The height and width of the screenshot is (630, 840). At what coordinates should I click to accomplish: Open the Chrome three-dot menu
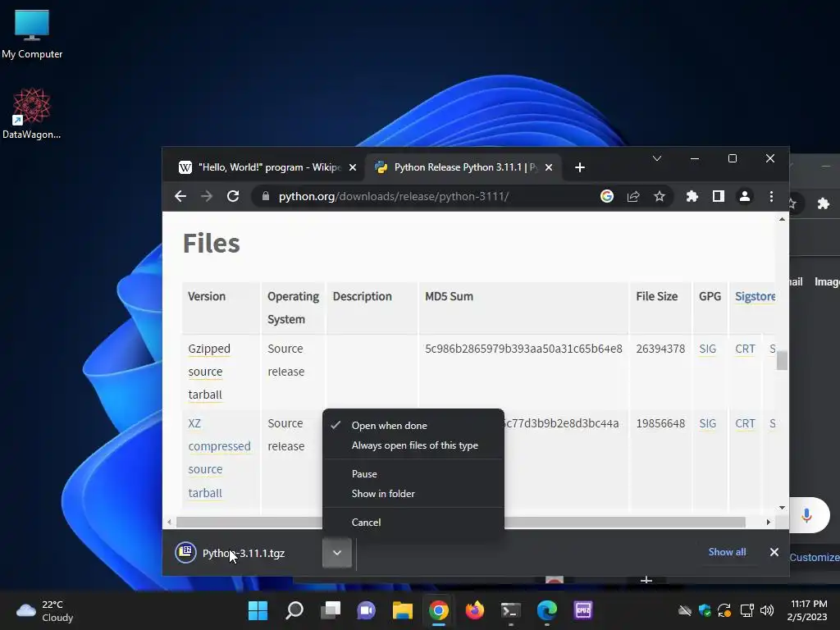(x=771, y=197)
